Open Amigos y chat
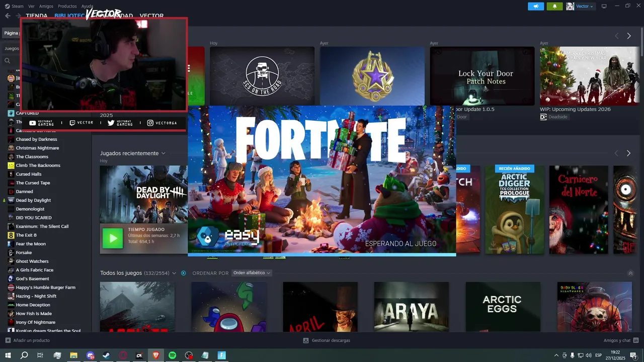Viewport: 644px width, 362px height. (621, 340)
